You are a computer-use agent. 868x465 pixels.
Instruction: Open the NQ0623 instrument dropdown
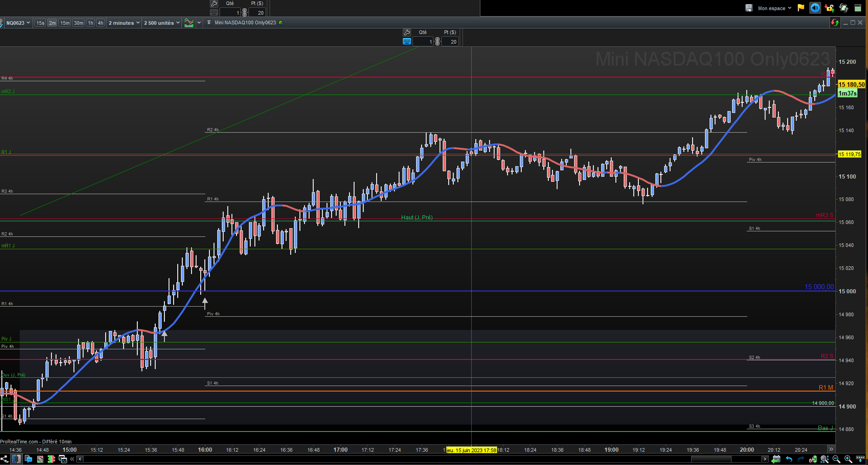pos(18,22)
